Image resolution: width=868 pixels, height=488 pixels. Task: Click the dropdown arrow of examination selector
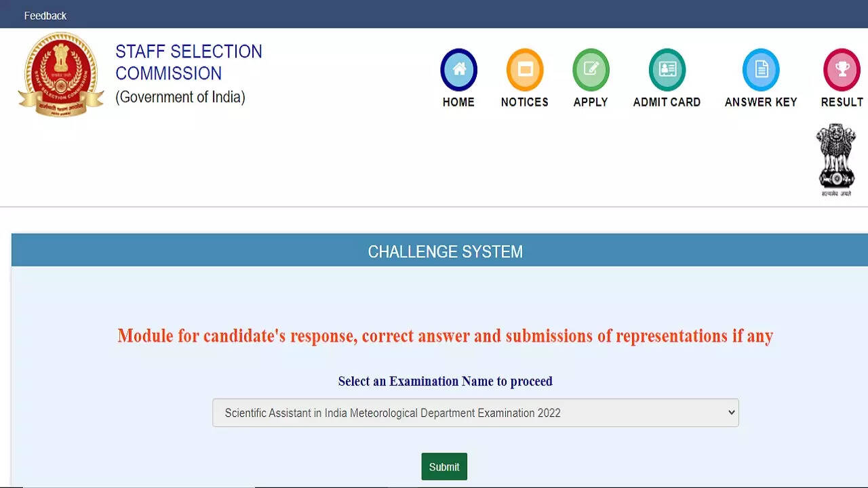731,413
